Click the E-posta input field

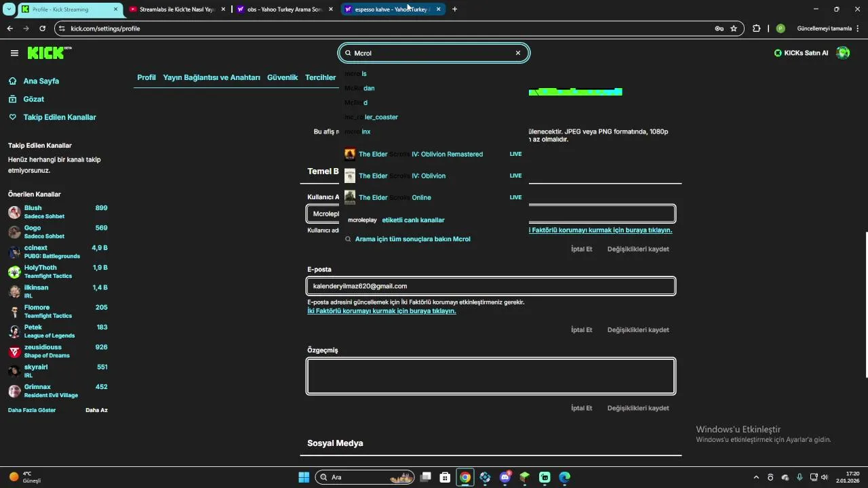[x=491, y=286]
